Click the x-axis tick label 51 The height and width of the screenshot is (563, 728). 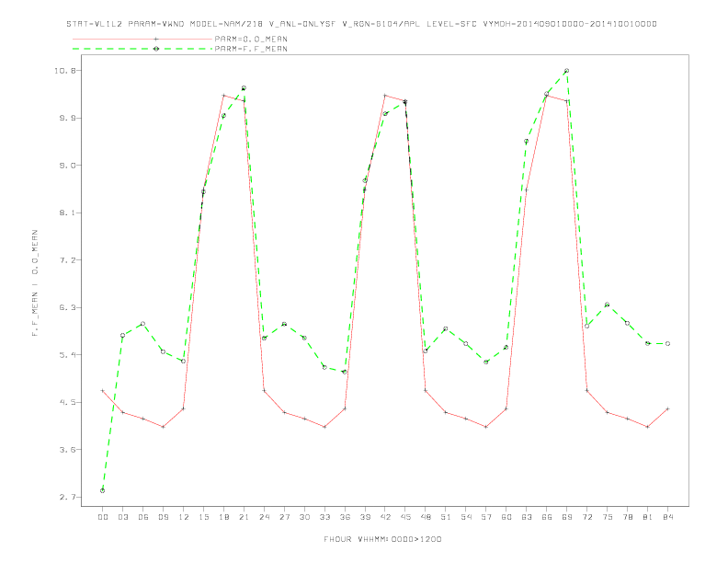446,517
